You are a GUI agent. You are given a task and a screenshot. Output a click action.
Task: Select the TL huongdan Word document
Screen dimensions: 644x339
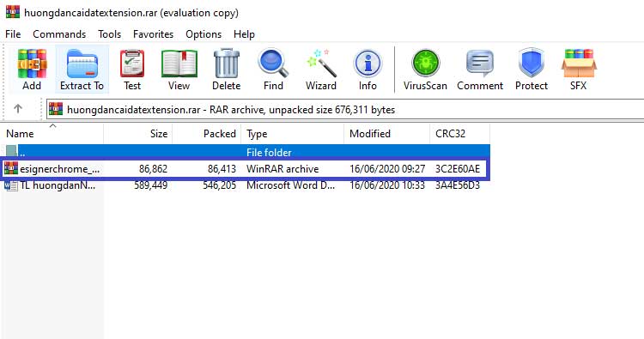pyautogui.click(x=246, y=185)
